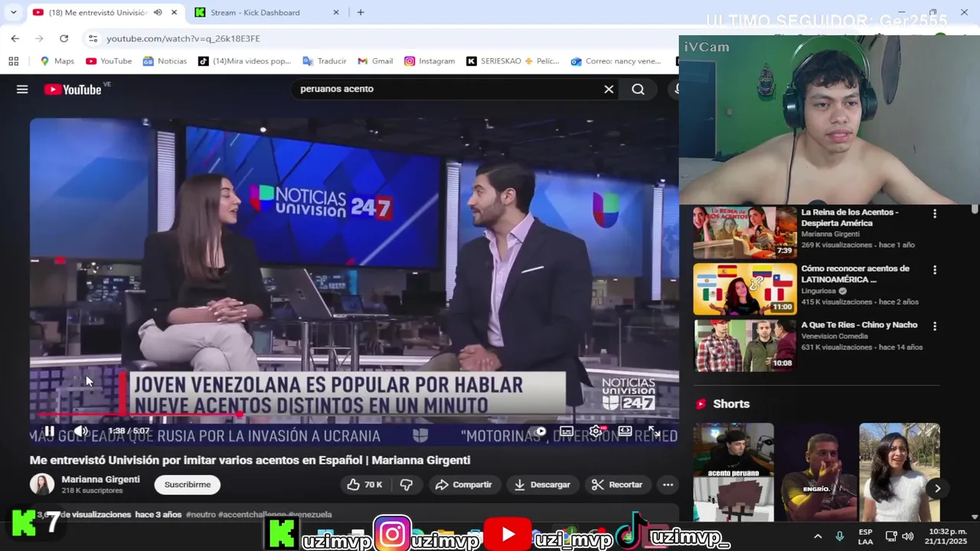Viewport: 980px width, 551px height.
Task: Open the Marianna Girgenti channel name link
Action: 100,479
